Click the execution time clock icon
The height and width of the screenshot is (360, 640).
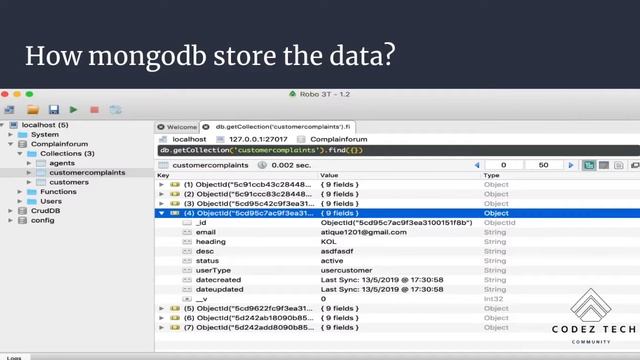click(x=262, y=165)
